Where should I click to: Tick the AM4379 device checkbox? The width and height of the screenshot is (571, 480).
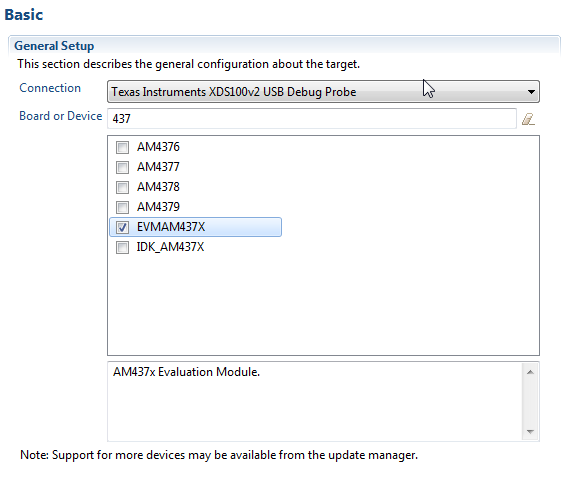click(x=122, y=207)
